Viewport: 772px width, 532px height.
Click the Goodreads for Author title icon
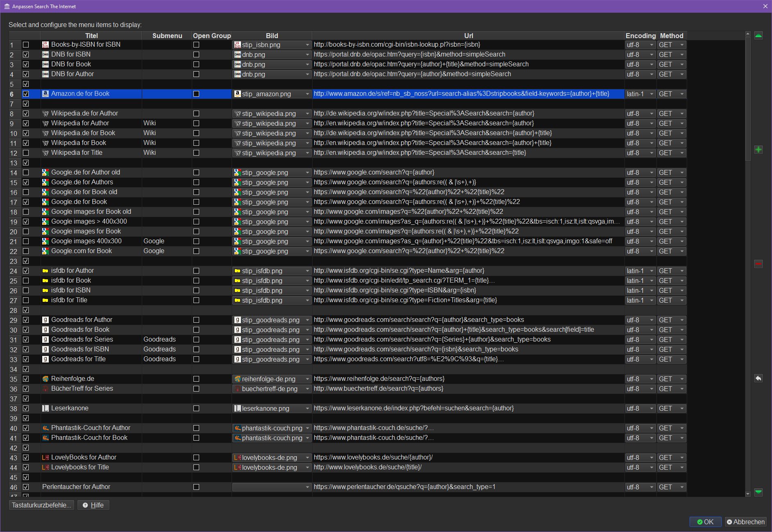pyautogui.click(x=45, y=320)
